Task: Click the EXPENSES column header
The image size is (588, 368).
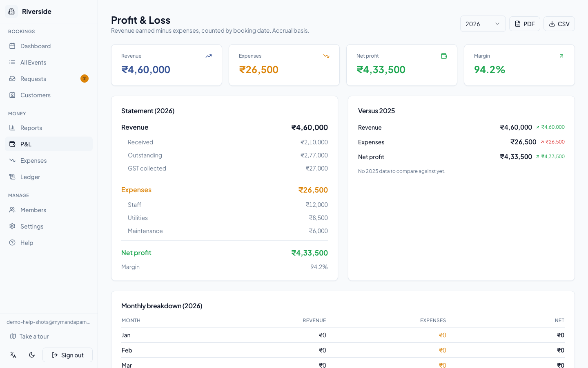Action: pyautogui.click(x=433, y=321)
